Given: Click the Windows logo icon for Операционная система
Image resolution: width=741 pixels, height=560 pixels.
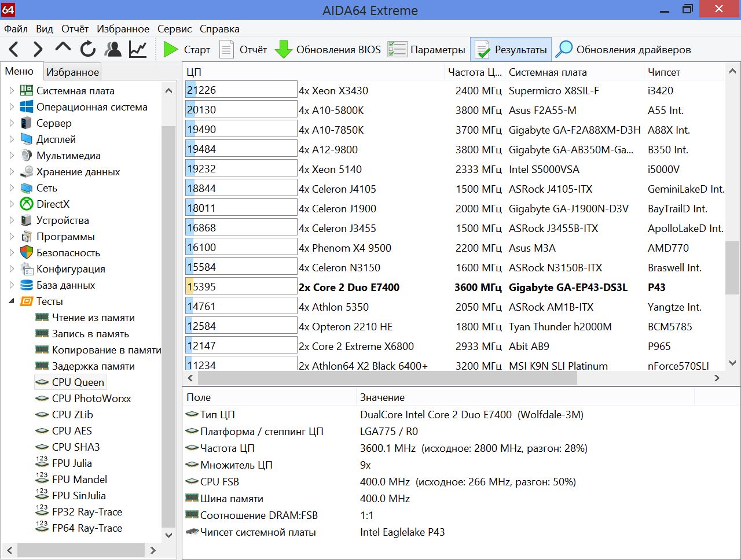Looking at the screenshot, I should click(27, 107).
